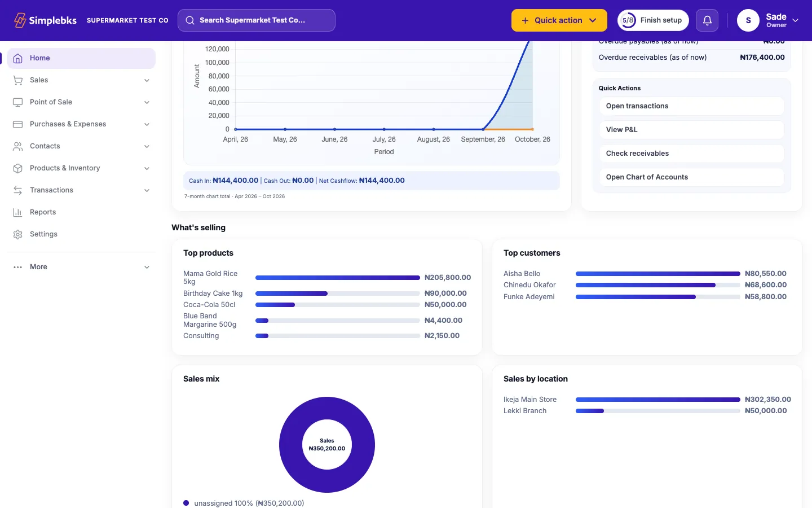Open the Quick action dropdown arrow

tap(593, 20)
